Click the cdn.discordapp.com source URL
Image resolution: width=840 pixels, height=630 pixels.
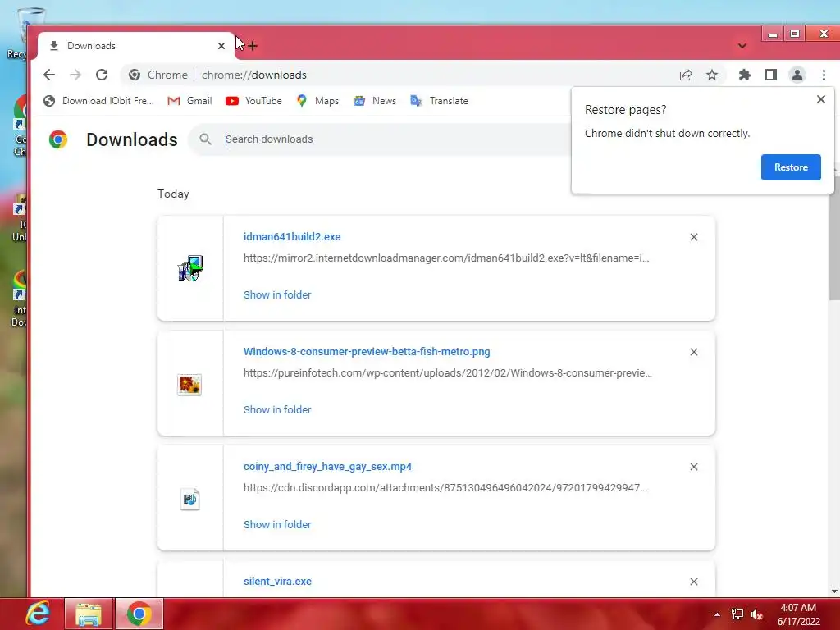coord(445,488)
